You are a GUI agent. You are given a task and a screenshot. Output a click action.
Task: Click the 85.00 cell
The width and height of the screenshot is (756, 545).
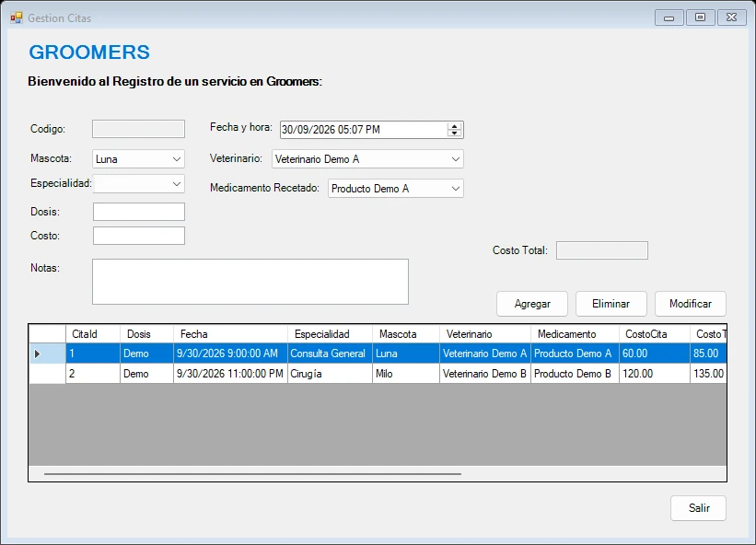tap(708, 354)
